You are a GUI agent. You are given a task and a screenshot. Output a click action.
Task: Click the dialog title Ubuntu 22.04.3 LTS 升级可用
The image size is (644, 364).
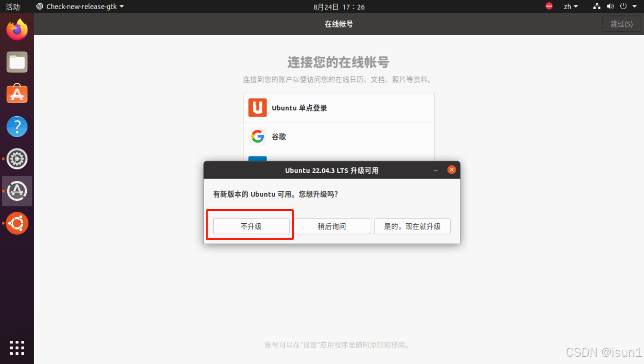coord(332,170)
